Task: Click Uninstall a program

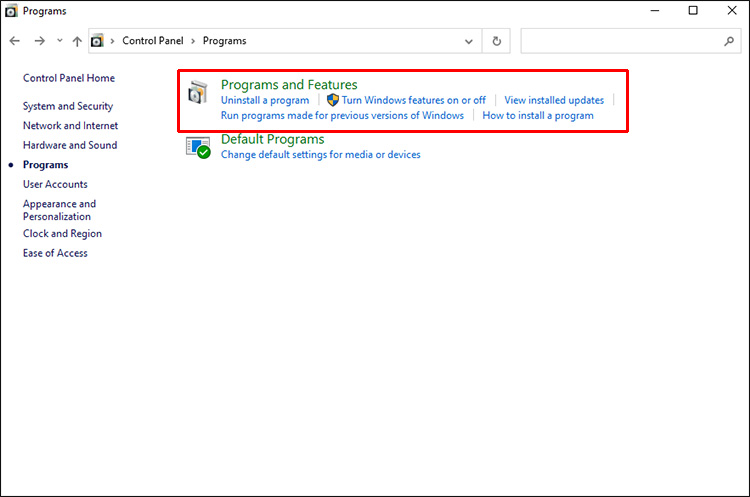Action: [x=265, y=100]
